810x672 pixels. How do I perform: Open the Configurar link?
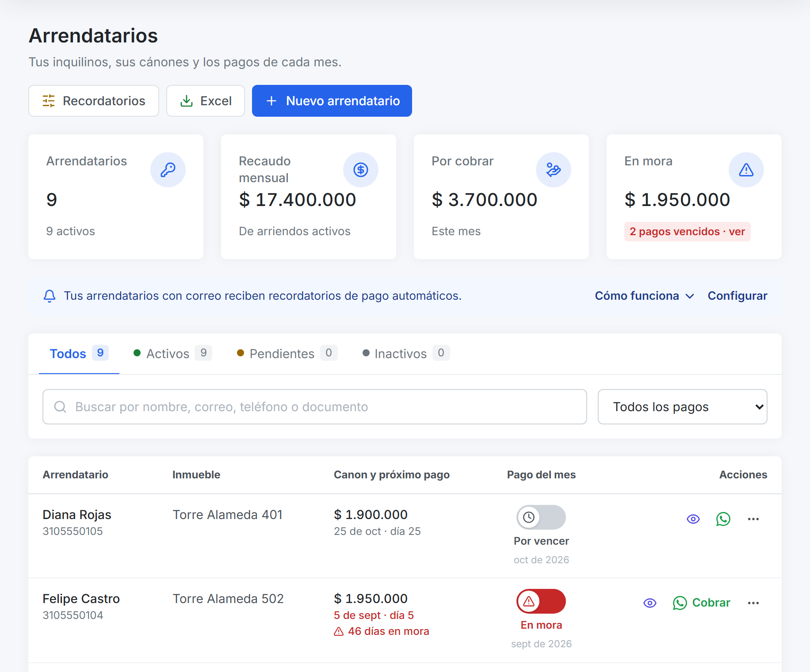[x=737, y=296]
